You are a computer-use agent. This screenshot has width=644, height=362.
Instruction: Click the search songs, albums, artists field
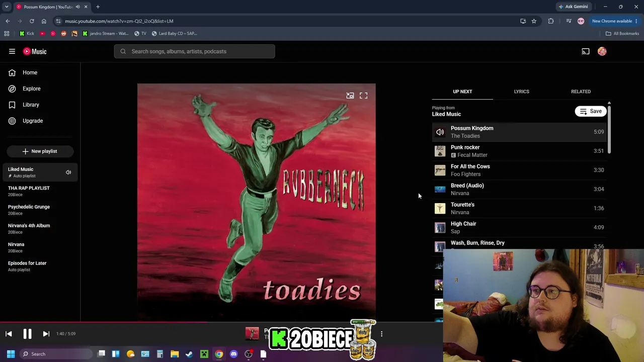[195, 51]
